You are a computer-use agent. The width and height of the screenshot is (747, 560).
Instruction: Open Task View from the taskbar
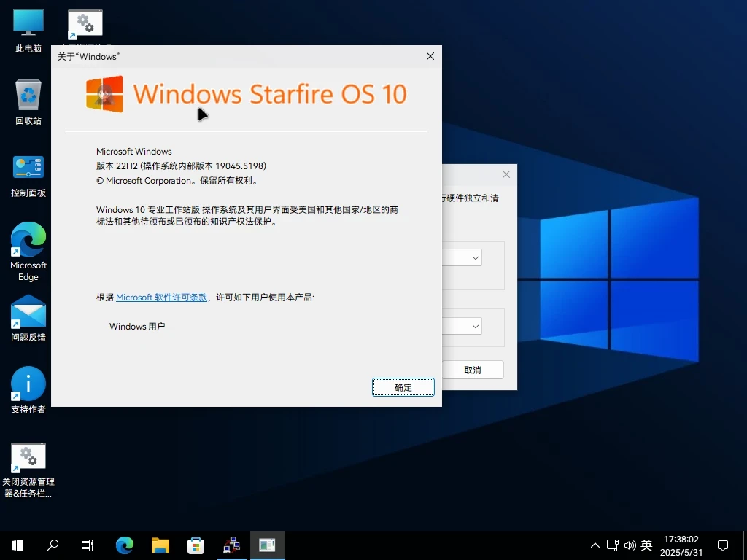87,545
